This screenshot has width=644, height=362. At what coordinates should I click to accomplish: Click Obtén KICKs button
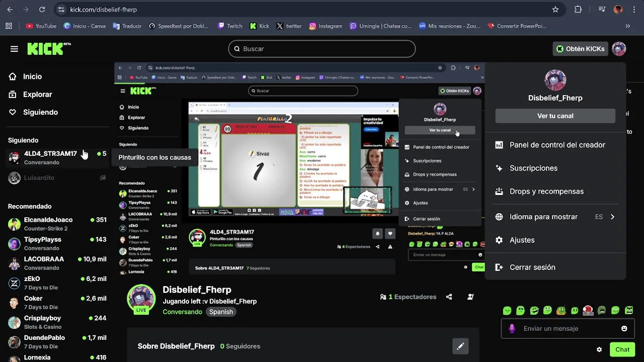[x=580, y=49]
